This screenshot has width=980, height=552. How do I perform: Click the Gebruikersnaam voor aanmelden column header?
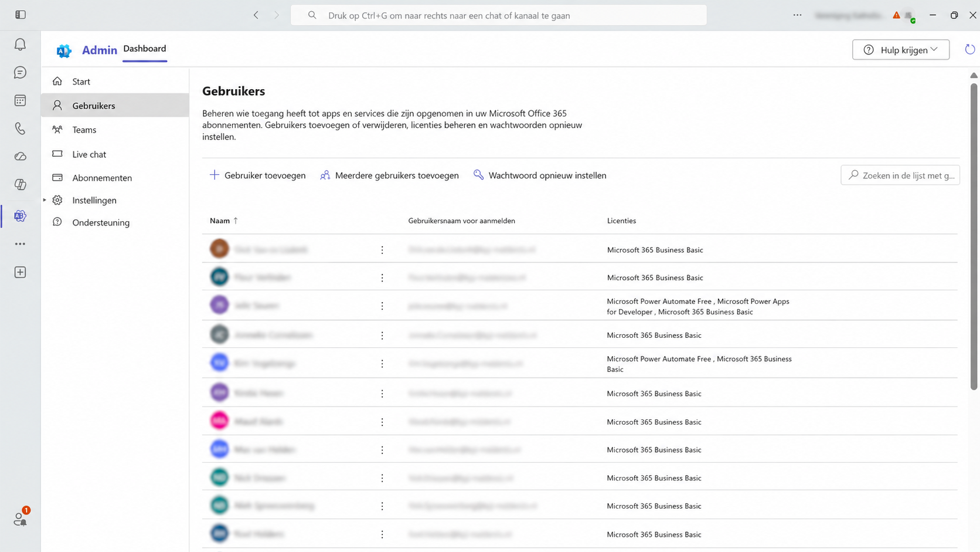[x=461, y=221]
